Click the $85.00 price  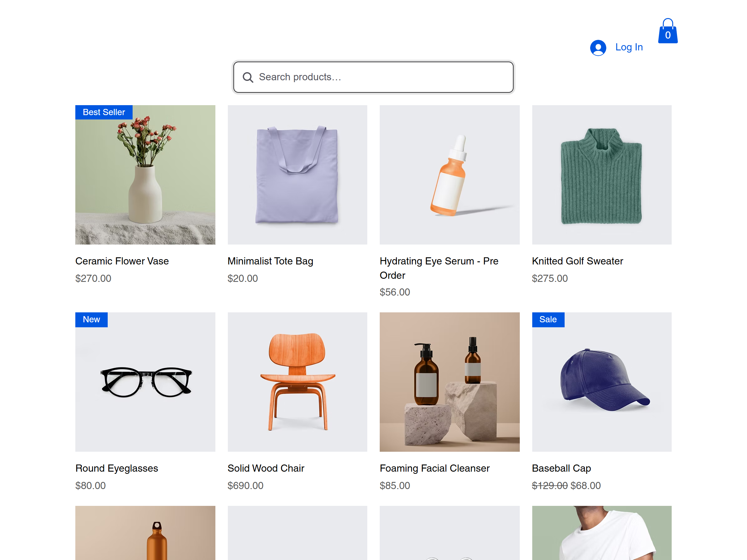click(x=395, y=486)
